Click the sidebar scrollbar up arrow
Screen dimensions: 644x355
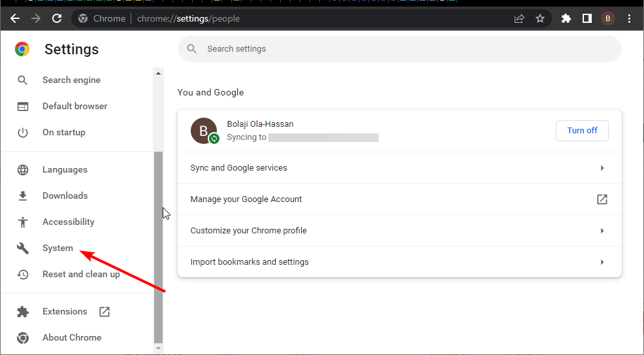point(158,73)
